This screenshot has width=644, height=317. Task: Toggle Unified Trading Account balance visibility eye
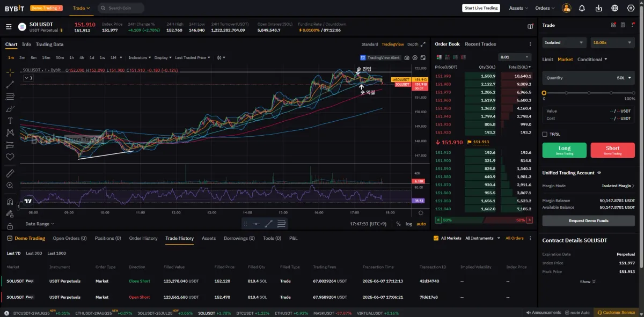pyautogui.click(x=599, y=173)
